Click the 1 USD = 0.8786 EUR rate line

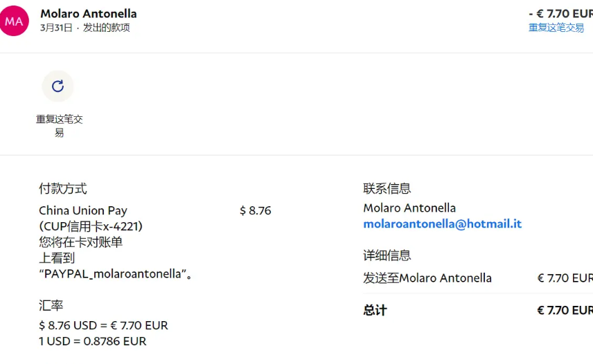pos(92,341)
